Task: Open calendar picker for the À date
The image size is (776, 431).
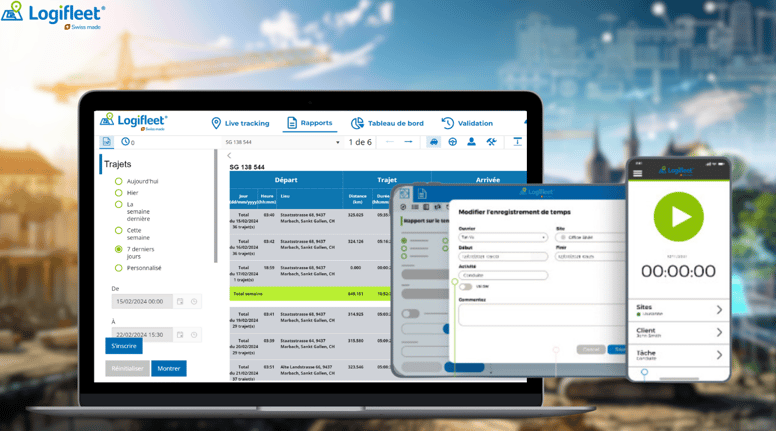Action: (x=180, y=335)
